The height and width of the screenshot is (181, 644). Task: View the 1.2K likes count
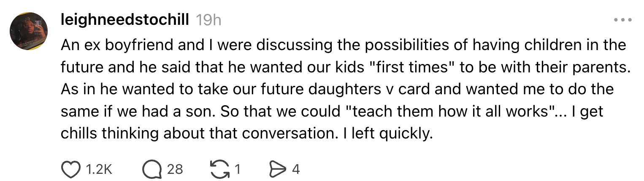[x=99, y=169]
